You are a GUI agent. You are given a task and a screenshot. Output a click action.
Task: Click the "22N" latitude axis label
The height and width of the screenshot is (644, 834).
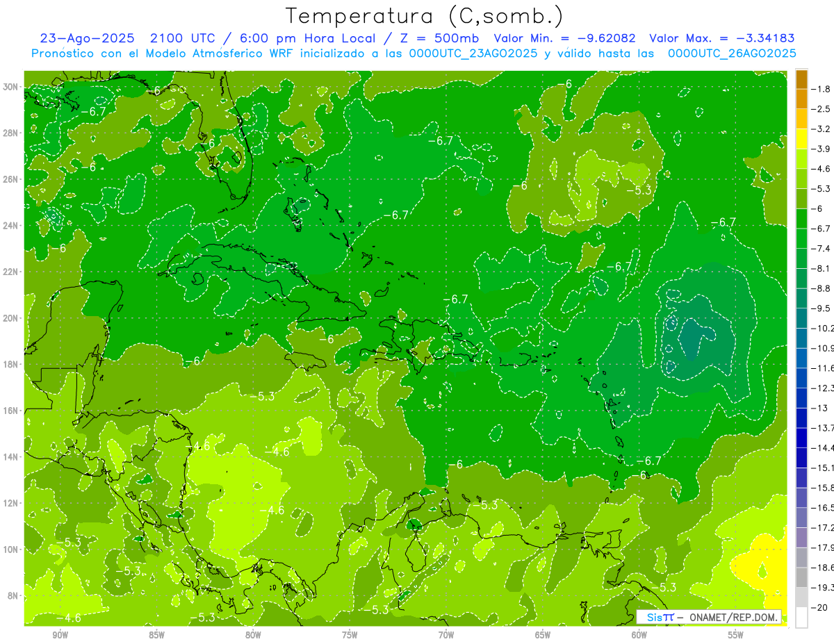pos(11,272)
